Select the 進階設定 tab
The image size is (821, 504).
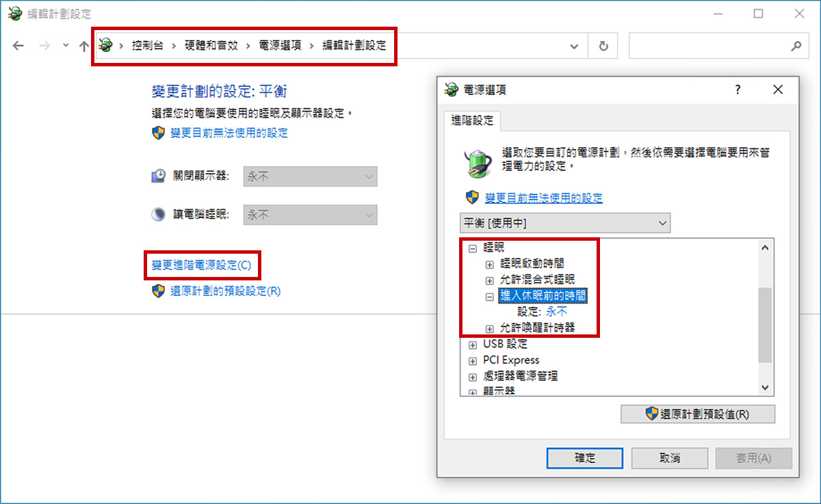point(472,120)
